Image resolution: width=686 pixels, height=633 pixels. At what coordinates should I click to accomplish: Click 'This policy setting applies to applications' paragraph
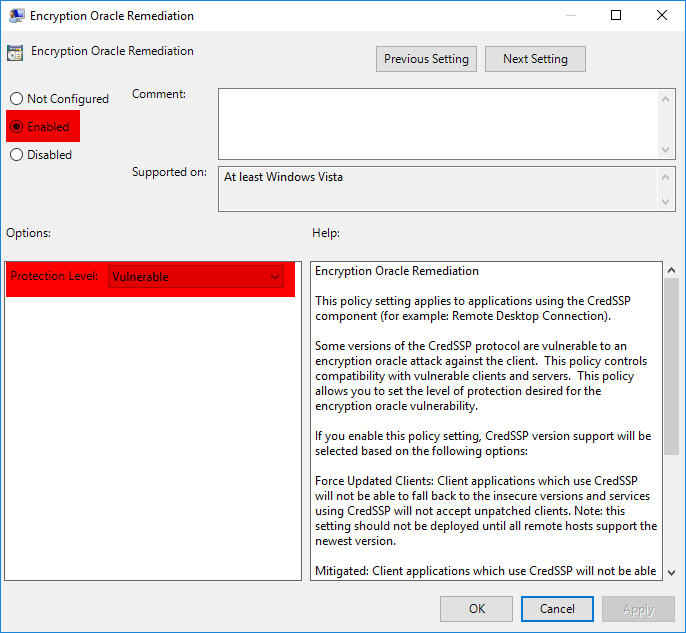(x=472, y=308)
